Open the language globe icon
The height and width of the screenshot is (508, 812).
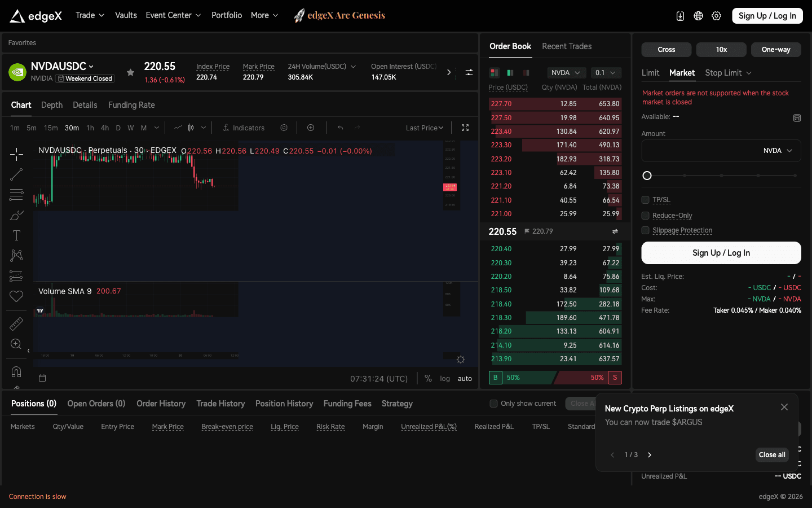(698, 16)
